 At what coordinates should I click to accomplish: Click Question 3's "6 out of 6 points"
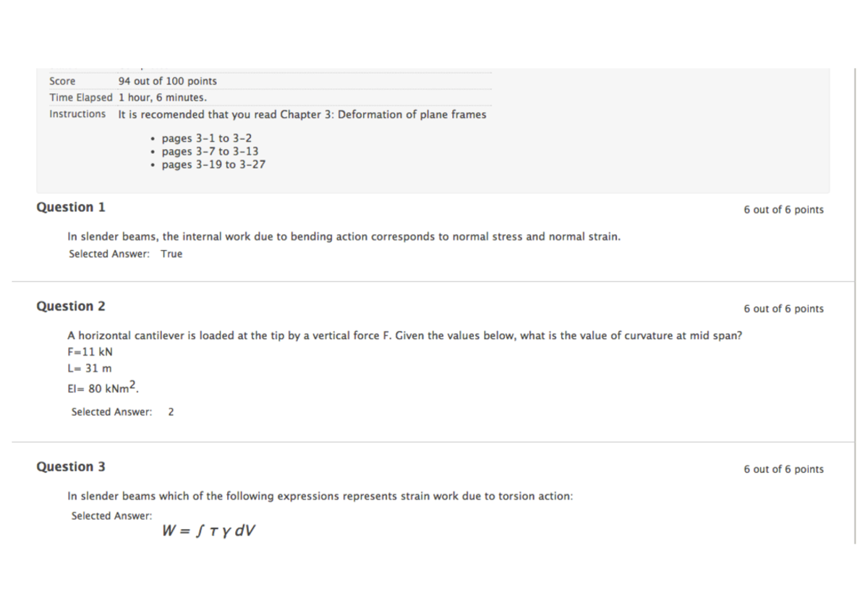[783, 469]
